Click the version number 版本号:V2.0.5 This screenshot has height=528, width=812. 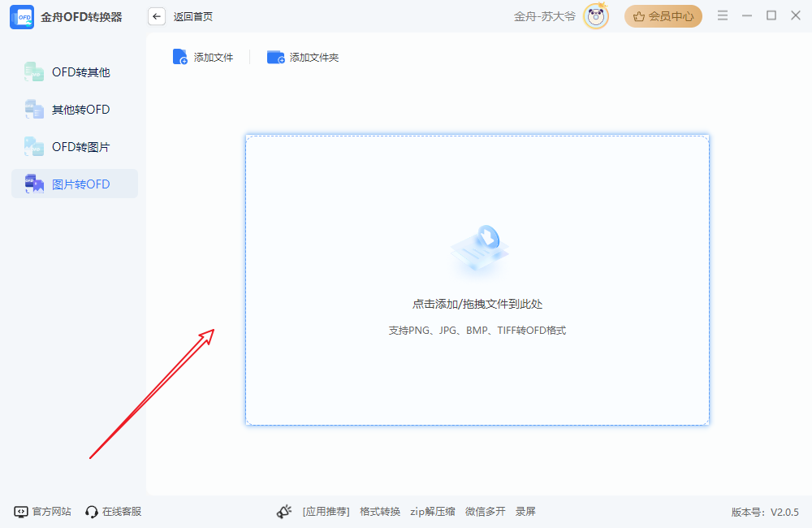click(x=765, y=513)
